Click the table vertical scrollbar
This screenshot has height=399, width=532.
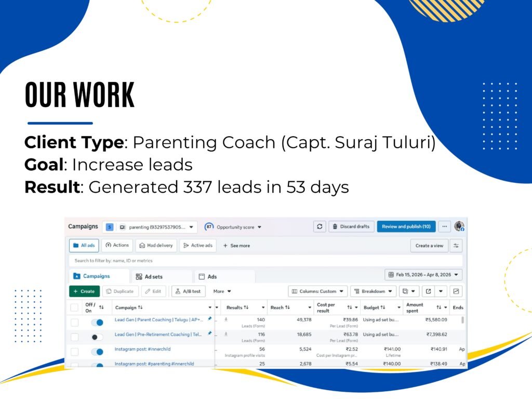click(462, 320)
